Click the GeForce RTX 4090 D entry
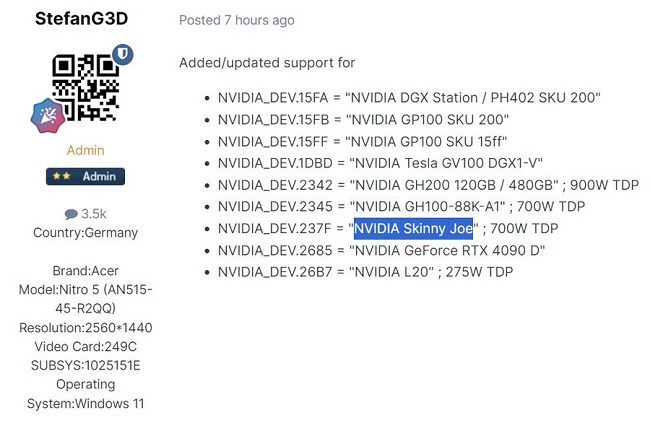The width and height of the screenshot is (650, 423). (x=381, y=250)
